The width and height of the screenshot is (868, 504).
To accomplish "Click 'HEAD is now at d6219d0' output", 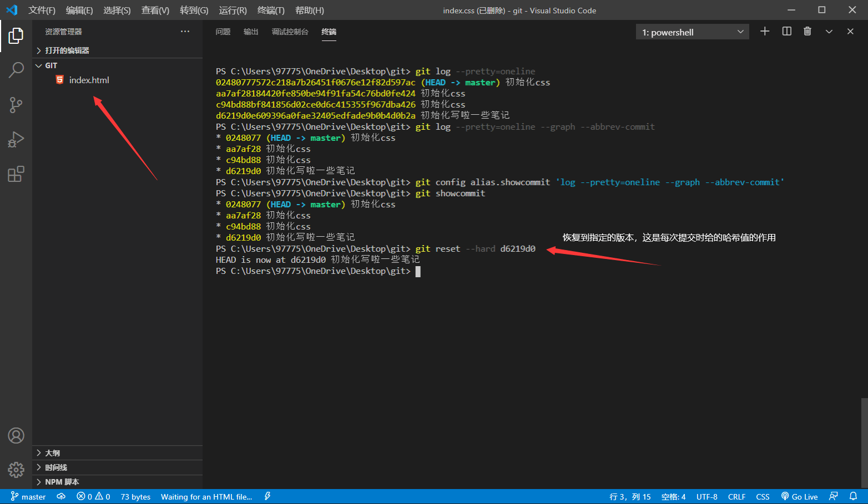I will pos(271,260).
